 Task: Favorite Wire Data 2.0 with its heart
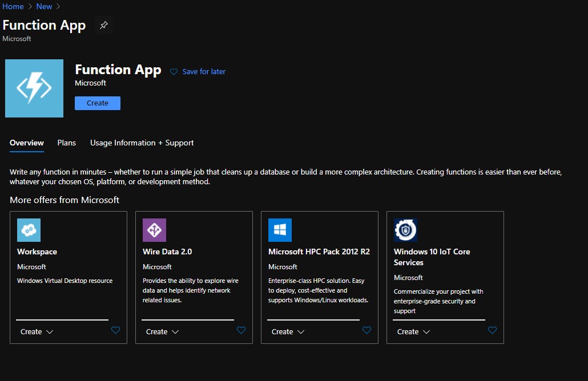click(241, 330)
